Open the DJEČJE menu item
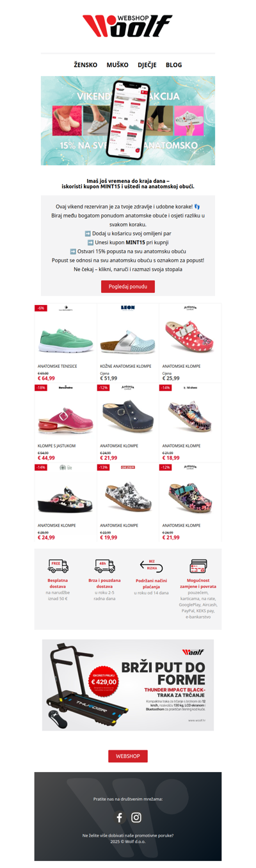Image resolution: width=256 pixels, height=868 pixels. pos(147,65)
